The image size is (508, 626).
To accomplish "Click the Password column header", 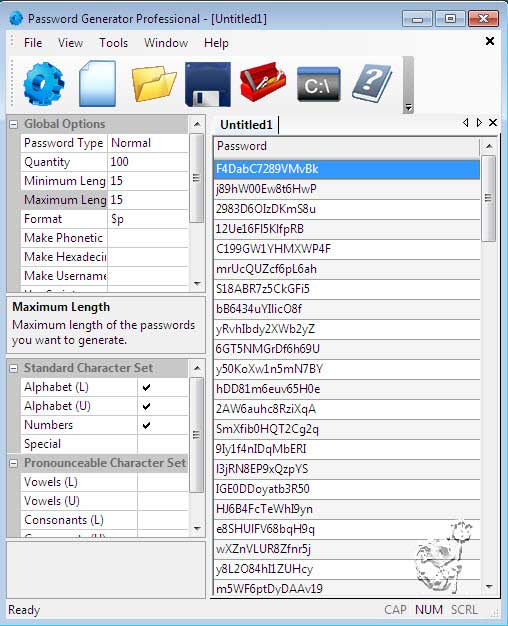I will click(346, 146).
